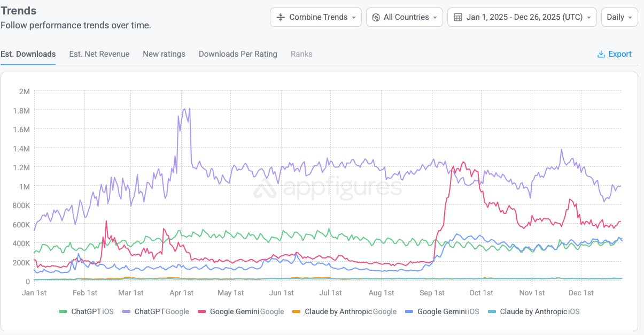Click the Export download icon
The width and height of the screenshot is (644, 335).
[601, 54]
